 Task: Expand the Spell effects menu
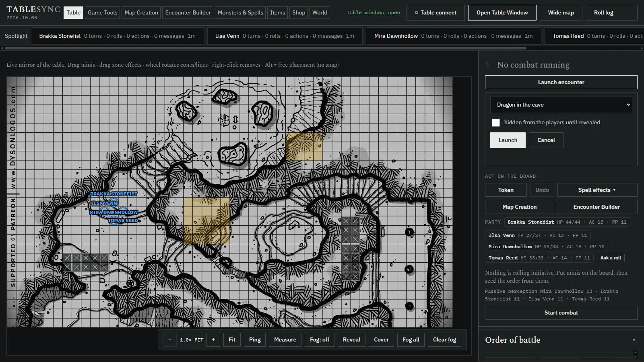[x=597, y=190]
